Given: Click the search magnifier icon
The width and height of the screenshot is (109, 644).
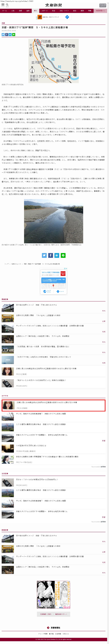Looking at the screenshot, I should [7, 5].
